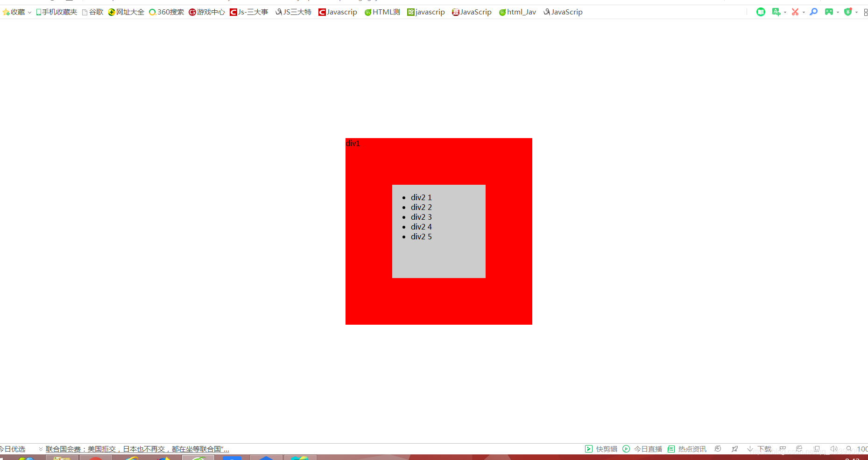Click list item div2 1
868x460 pixels.
421,197
